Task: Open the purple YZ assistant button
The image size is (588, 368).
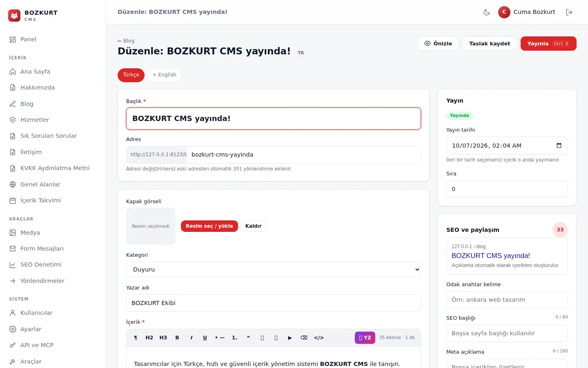Action: (365, 338)
